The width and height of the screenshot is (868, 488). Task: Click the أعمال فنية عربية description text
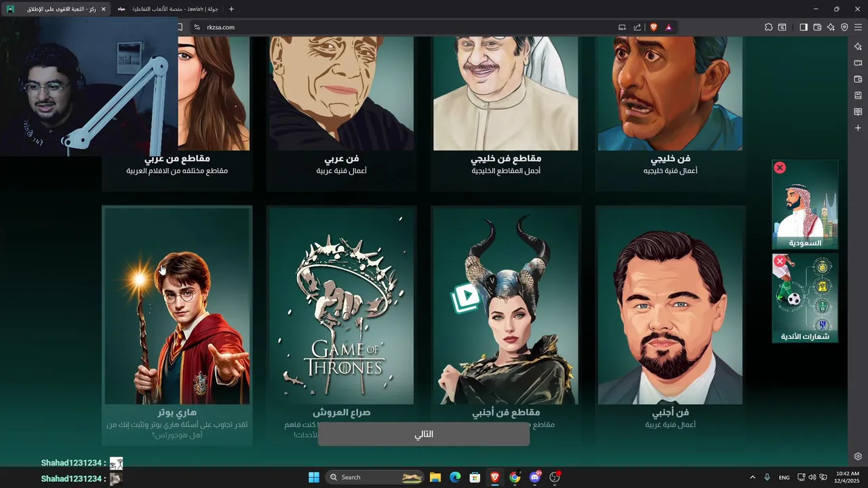pyautogui.click(x=341, y=171)
